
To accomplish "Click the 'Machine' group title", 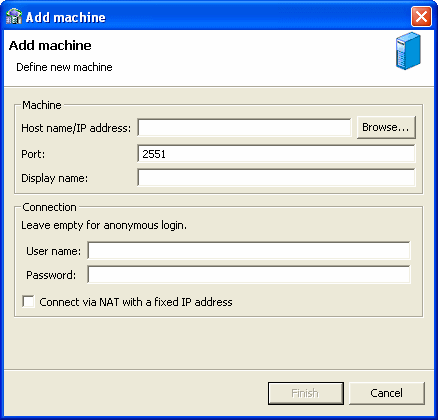I will [42, 105].
